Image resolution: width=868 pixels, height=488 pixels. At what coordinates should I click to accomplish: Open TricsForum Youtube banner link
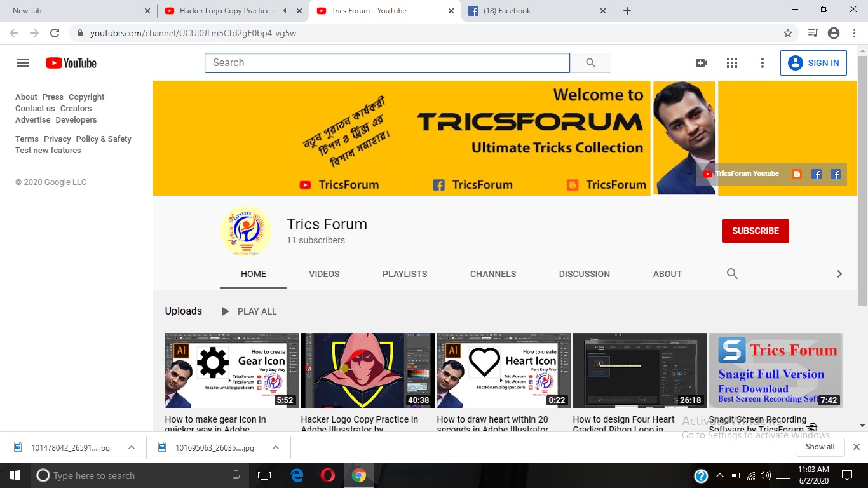click(x=741, y=173)
